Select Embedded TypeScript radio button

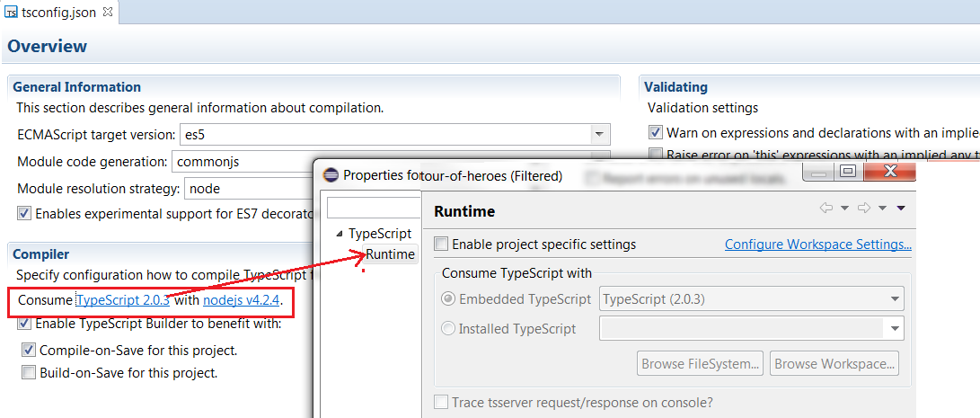[448, 299]
